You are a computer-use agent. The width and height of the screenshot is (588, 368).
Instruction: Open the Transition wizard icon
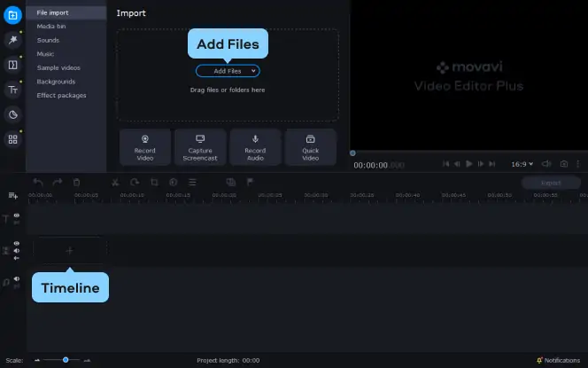231,183
